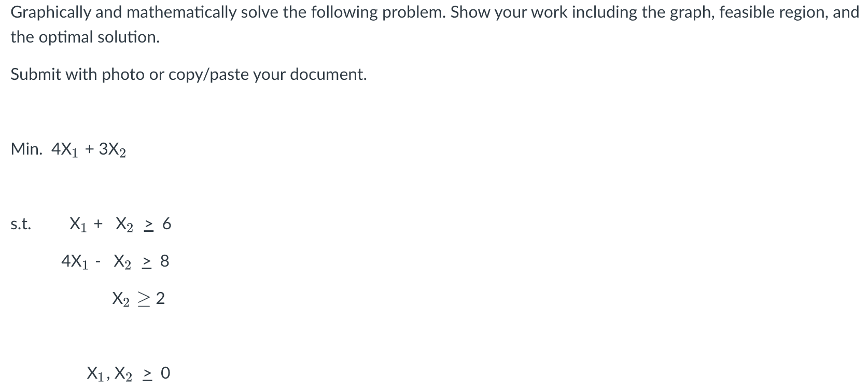
Task: Click the objective function 4X1 + 3X2
Action: coord(89,150)
